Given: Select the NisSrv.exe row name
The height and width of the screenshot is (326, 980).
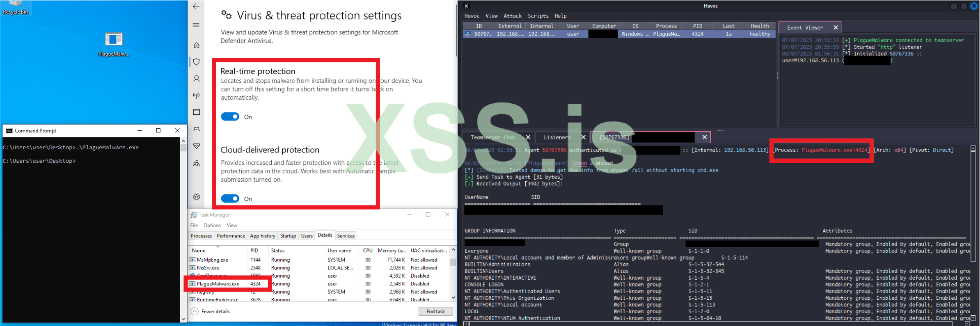Looking at the screenshot, I should 208,268.
